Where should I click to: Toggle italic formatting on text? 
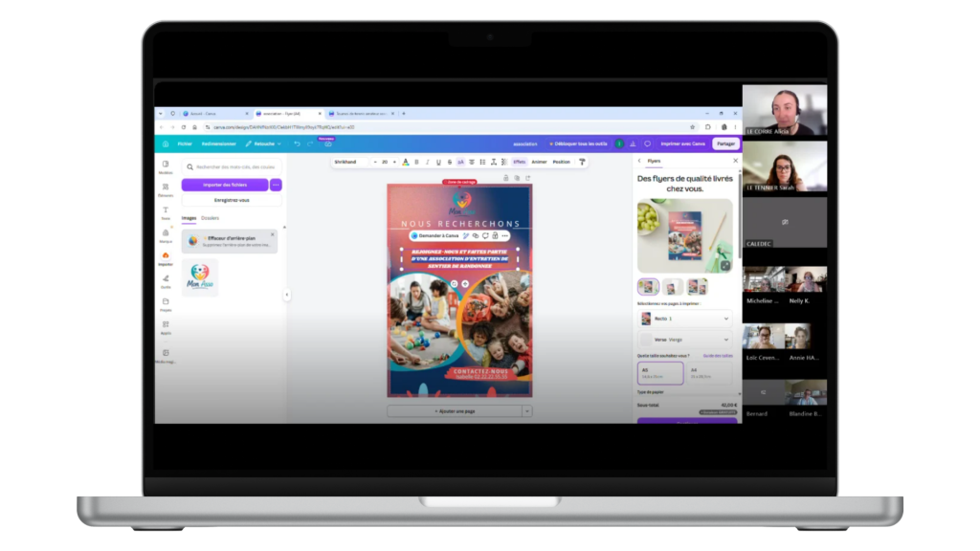coord(428,162)
